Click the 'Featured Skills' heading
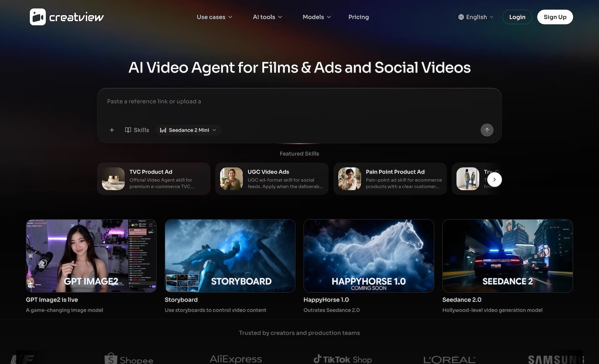This screenshot has width=599, height=364. (299, 154)
